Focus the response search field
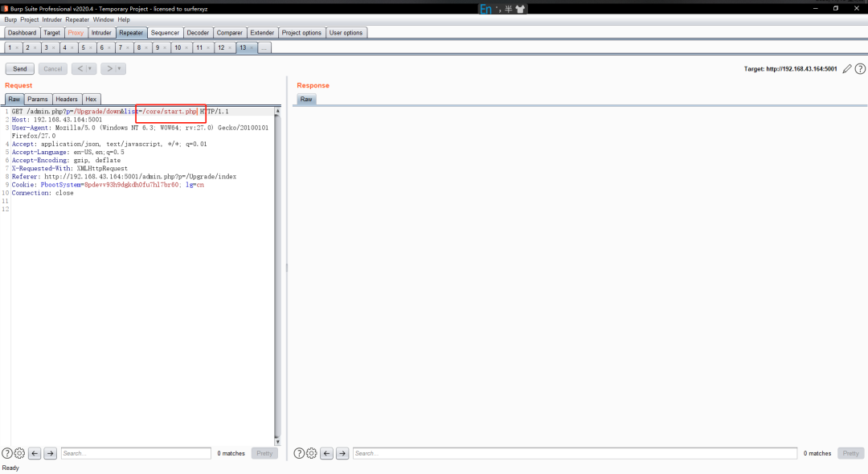Screen dimensions: 868x474 point(575,453)
